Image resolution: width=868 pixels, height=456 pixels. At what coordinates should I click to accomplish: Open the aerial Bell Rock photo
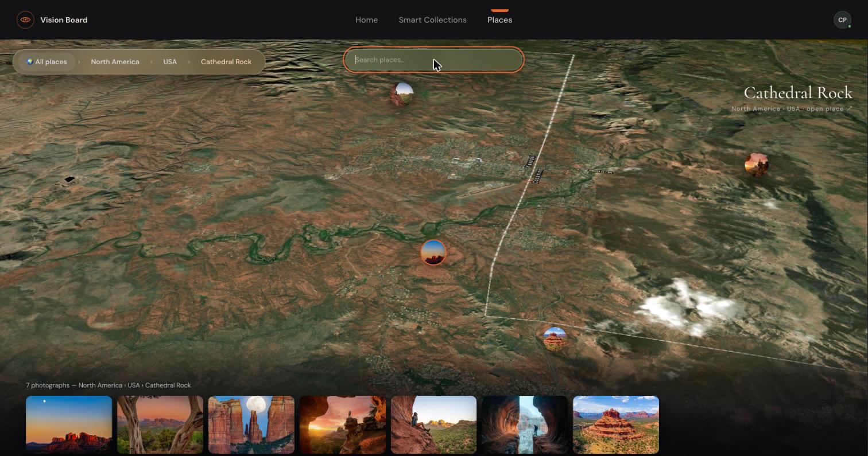pos(616,424)
